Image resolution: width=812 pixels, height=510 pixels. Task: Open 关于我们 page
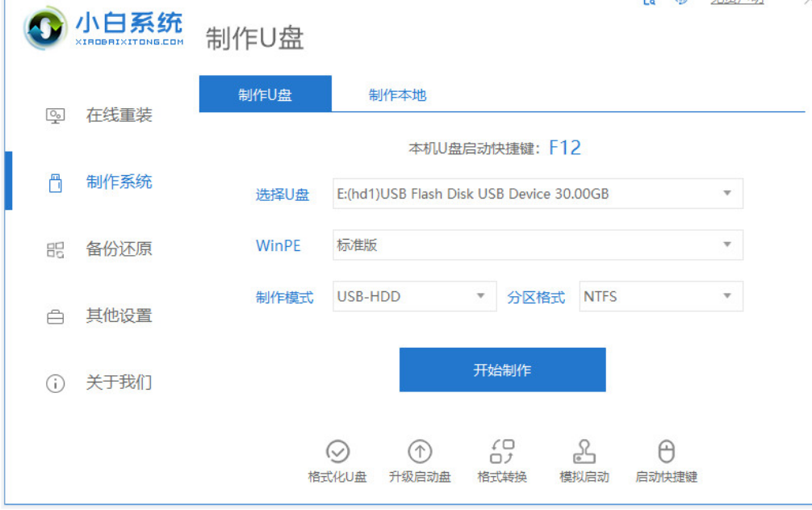tap(119, 382)
